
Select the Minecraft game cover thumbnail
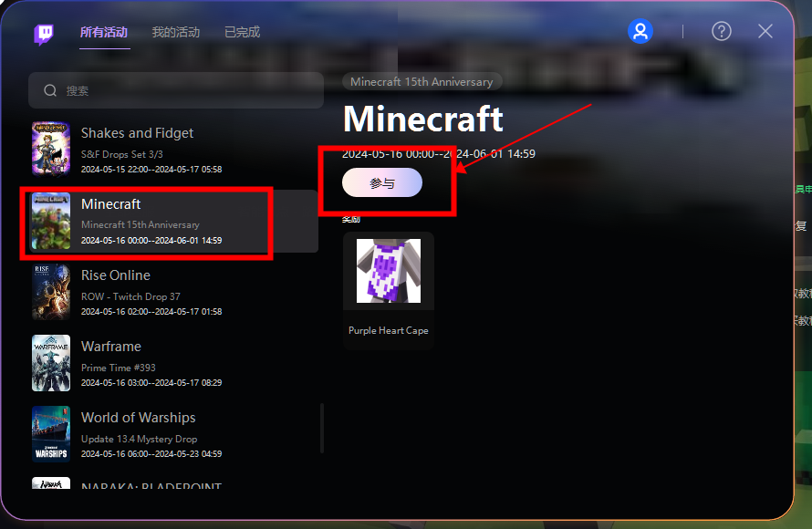pyautogui.click(x=51, y=221)
